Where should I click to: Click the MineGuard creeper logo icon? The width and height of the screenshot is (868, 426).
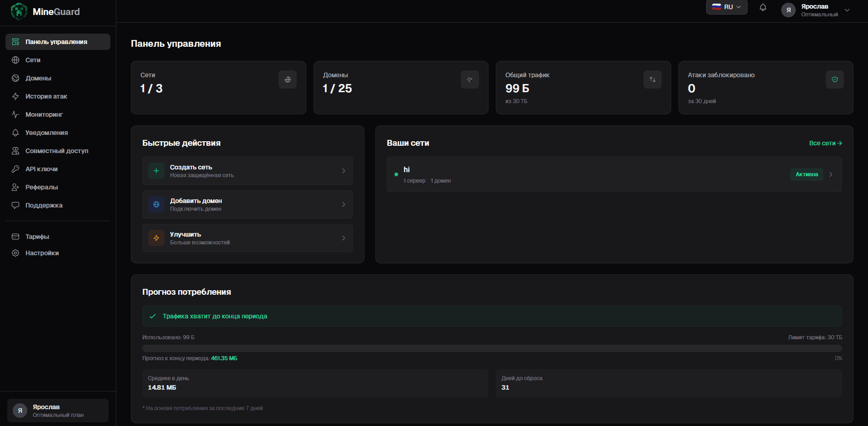click(19, 11)
